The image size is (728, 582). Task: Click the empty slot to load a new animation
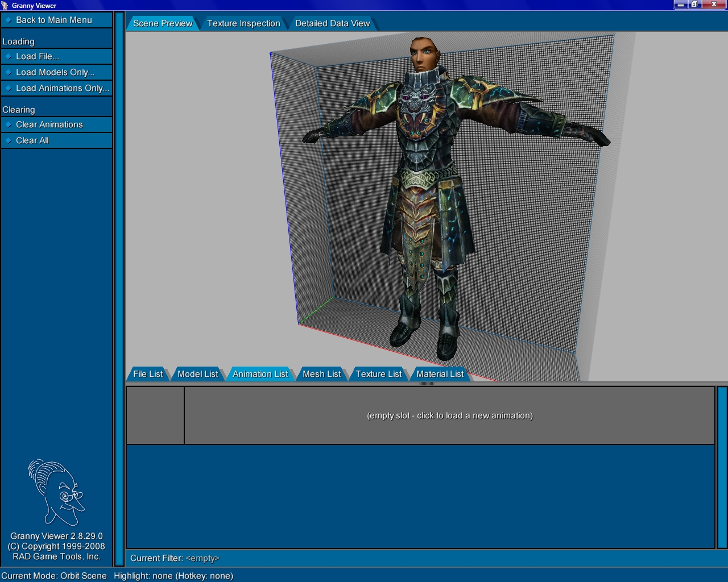pyautogui.click(x=449, y=415)
